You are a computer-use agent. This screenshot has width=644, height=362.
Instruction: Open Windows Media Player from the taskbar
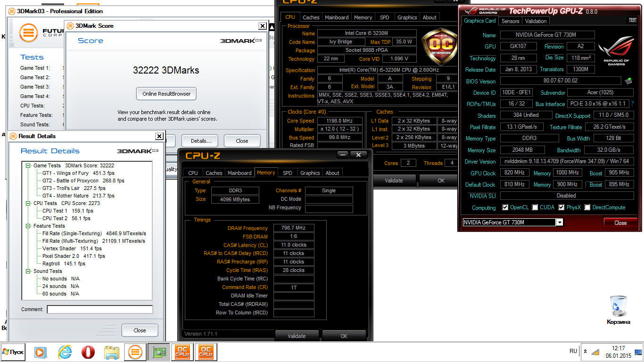point(41,352)
